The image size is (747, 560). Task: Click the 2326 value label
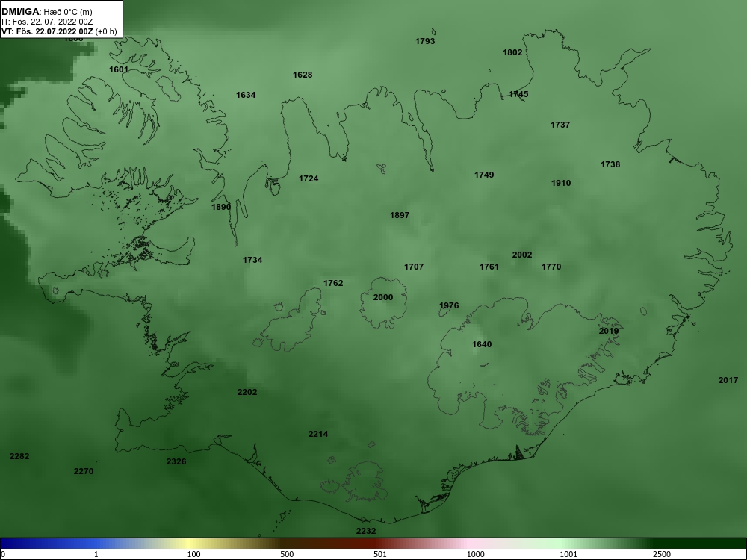pos(176,461)
